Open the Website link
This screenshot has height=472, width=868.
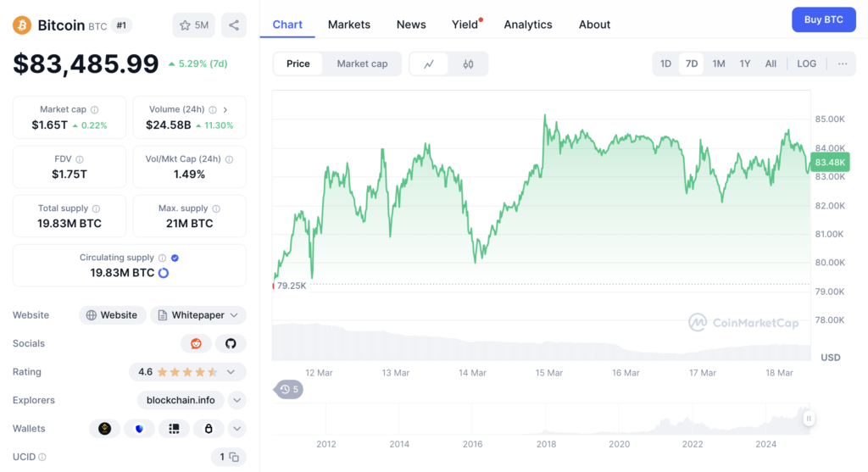(113, 315)
